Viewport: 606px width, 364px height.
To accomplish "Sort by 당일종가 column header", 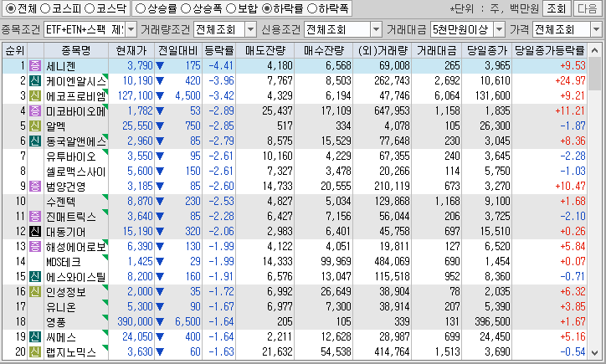I will tap(486, 50).
